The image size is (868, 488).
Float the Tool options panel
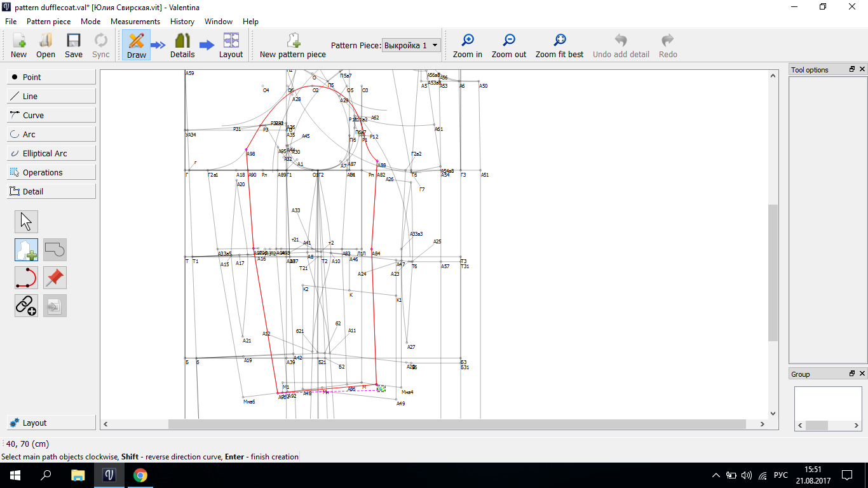tap(852, 69)
